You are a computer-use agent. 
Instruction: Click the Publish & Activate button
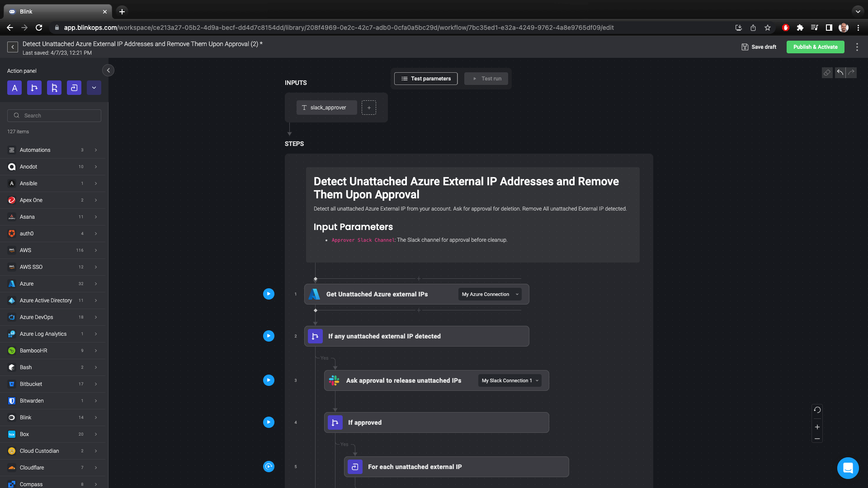click(x=815, y=47)
